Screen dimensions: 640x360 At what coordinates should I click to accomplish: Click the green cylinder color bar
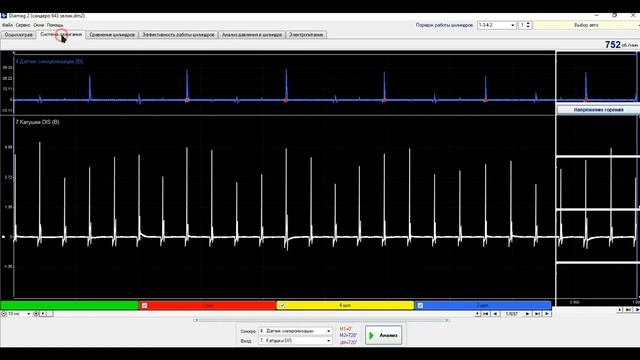click(x=69, y=305)
